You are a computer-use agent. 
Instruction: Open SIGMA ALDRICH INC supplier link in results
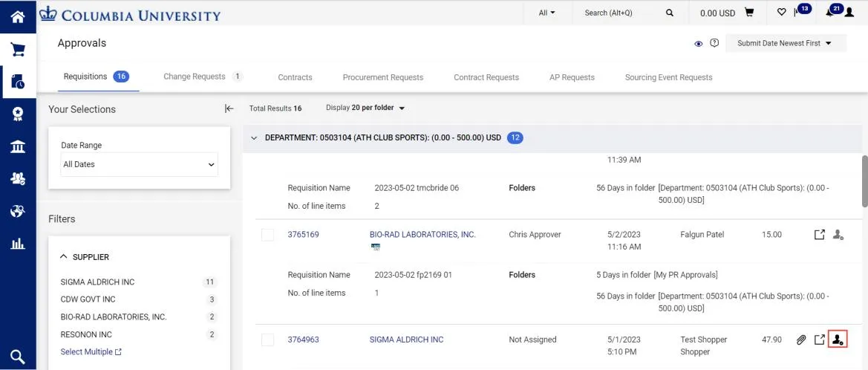(x=406, y=340)
